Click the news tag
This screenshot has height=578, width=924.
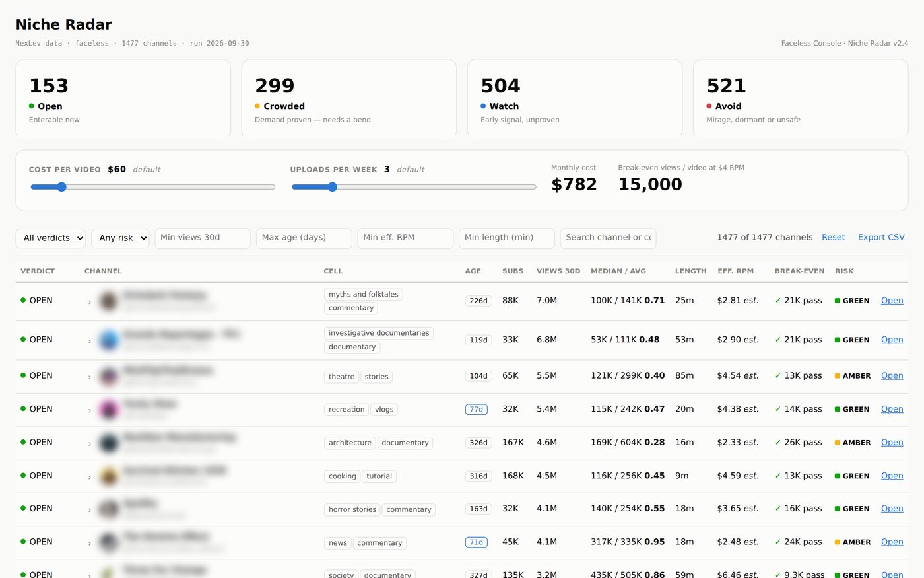[x=337, y=543]
